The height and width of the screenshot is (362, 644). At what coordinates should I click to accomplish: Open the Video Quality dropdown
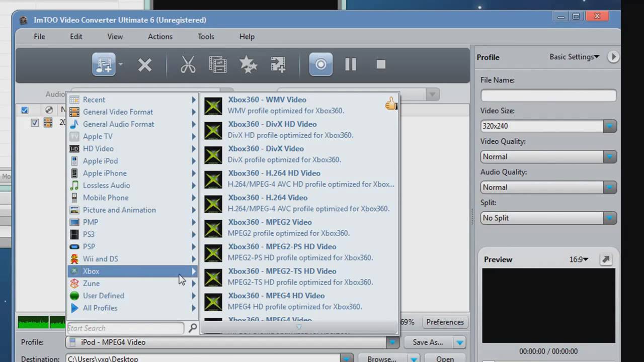pos(610,156)
